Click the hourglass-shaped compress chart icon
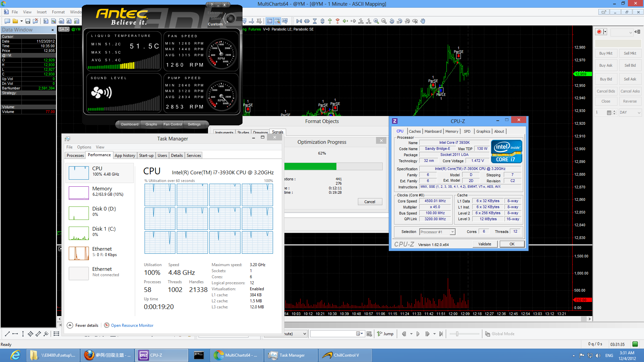This screenshot has height=362, width=644. coord(315,21)
